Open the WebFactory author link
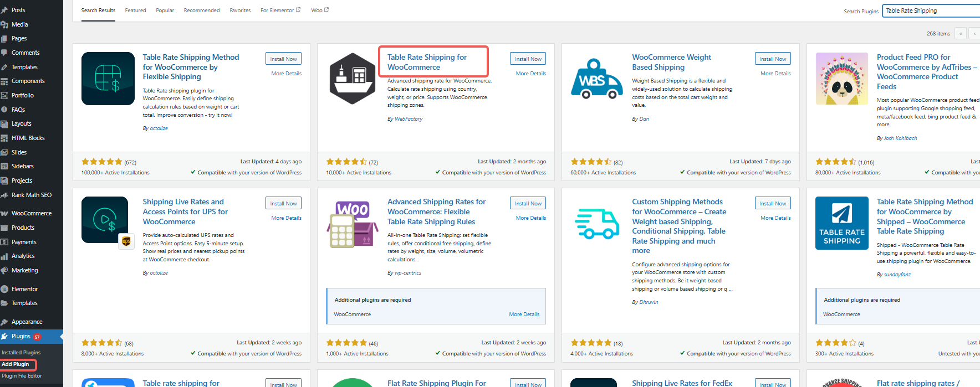 409,119
